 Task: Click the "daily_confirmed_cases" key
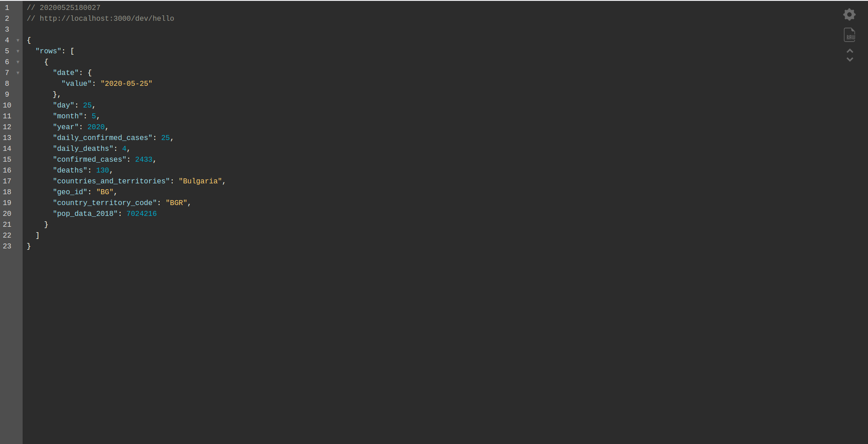tap(103, 138)
